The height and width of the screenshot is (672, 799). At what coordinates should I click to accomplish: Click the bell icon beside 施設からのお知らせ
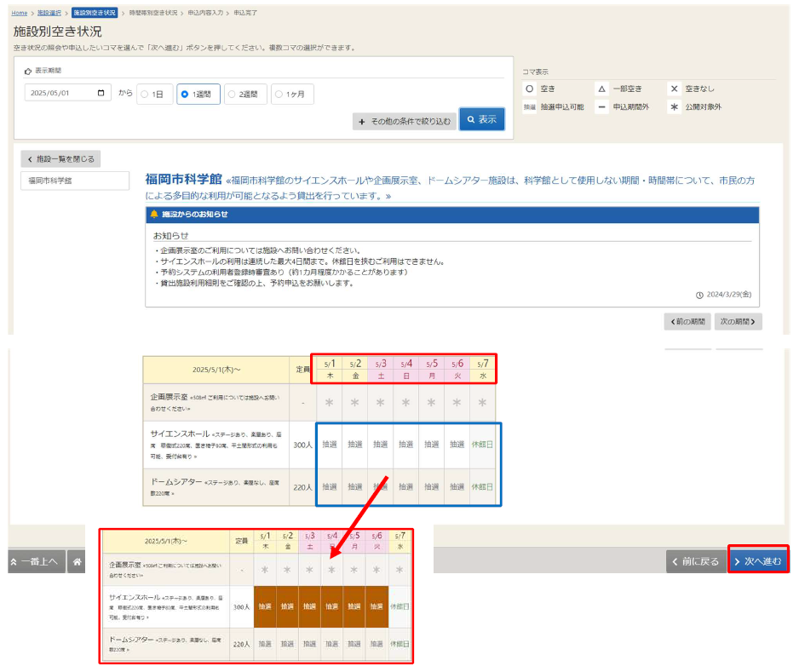click(x=154, y=214)
